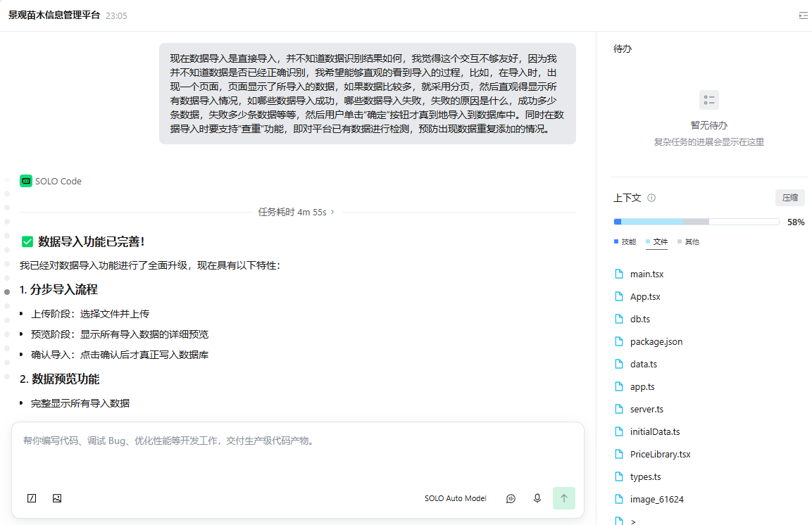The image size is (812, 525).
Task: Click the 压缩 compress button
Action: 789,198
